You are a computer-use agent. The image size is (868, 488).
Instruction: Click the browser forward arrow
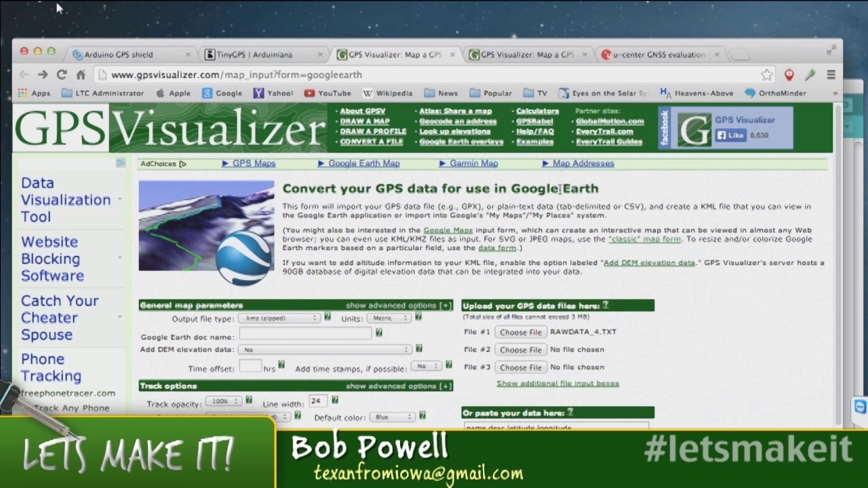click(43, 75)
